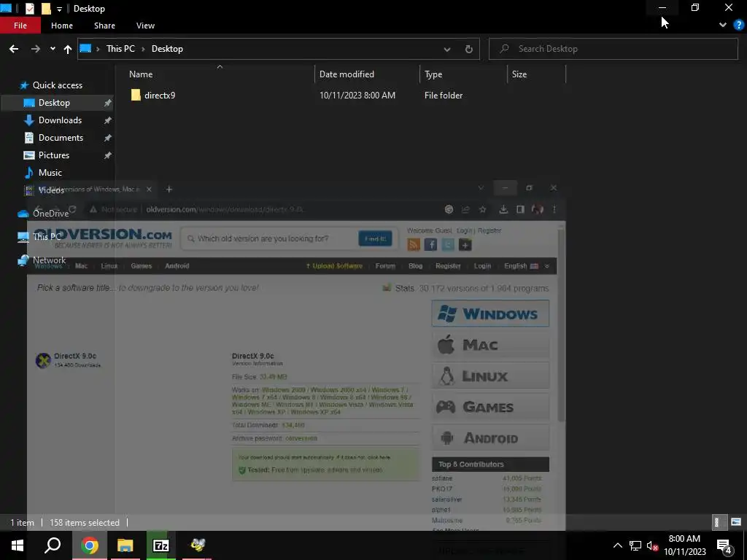747x560 pixels.
Task: Open Games menu on Oldversion navbar
Action: tap(141, 265)
